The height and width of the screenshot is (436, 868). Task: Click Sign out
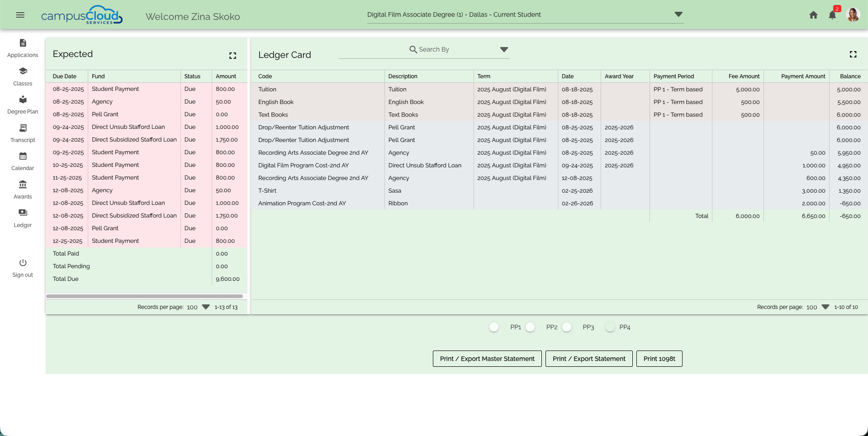pyautogui.click(x=23, y=267)
